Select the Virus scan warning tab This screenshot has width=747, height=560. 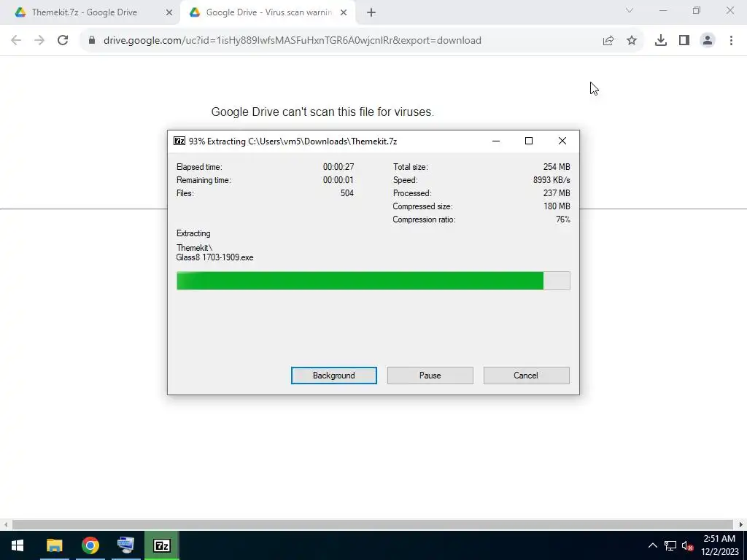pyautogui.click(x=268, y=12)
